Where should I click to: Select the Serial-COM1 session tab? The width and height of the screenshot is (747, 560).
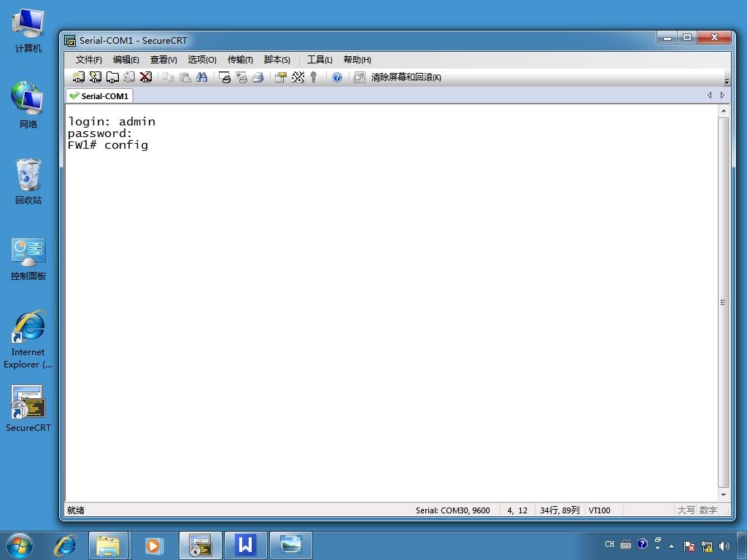99,96
